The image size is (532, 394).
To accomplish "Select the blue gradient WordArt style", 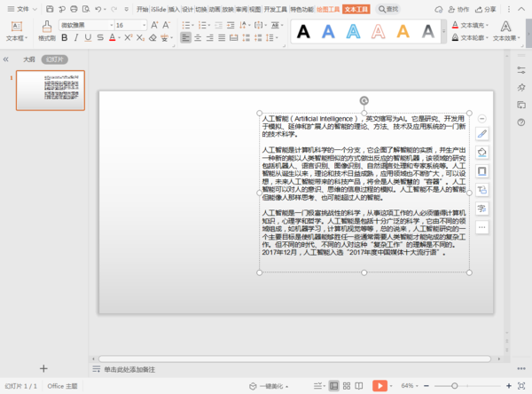I will 327,33.
